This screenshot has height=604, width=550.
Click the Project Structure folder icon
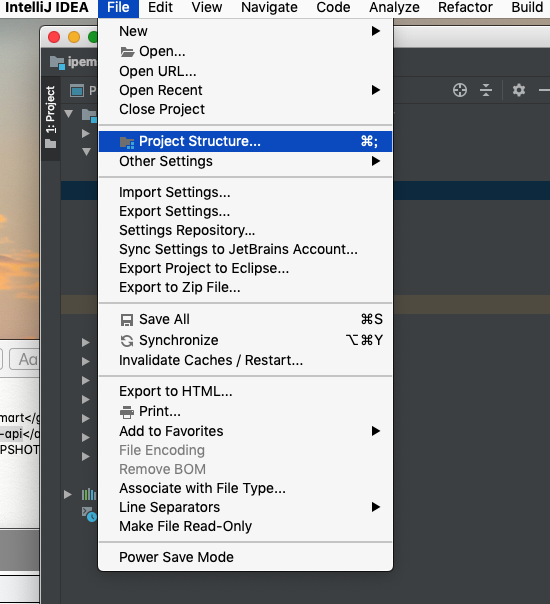point(127,142)
